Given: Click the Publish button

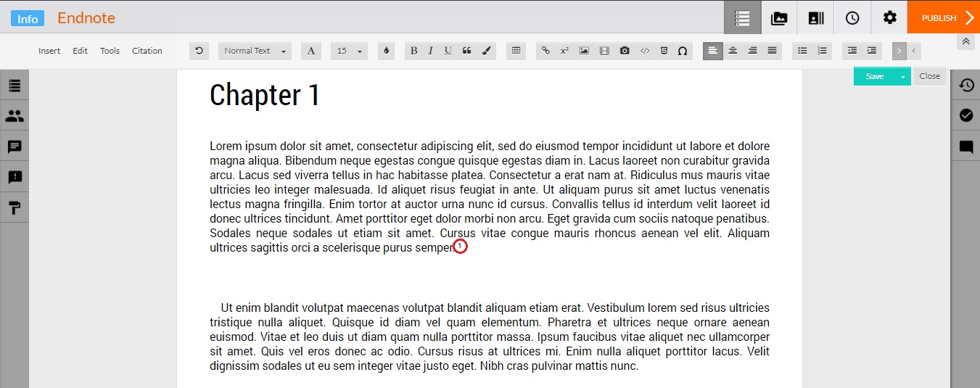Looking at the screenshot, I should pos(943,18).
